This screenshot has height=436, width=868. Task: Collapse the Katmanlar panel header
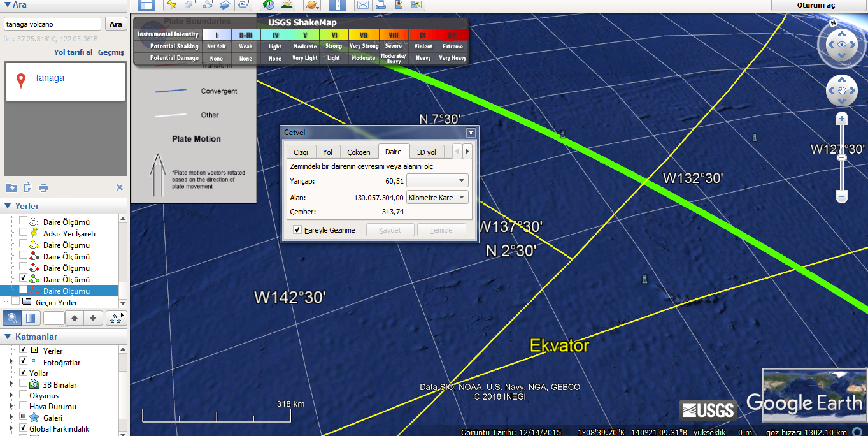click(7, 337)
